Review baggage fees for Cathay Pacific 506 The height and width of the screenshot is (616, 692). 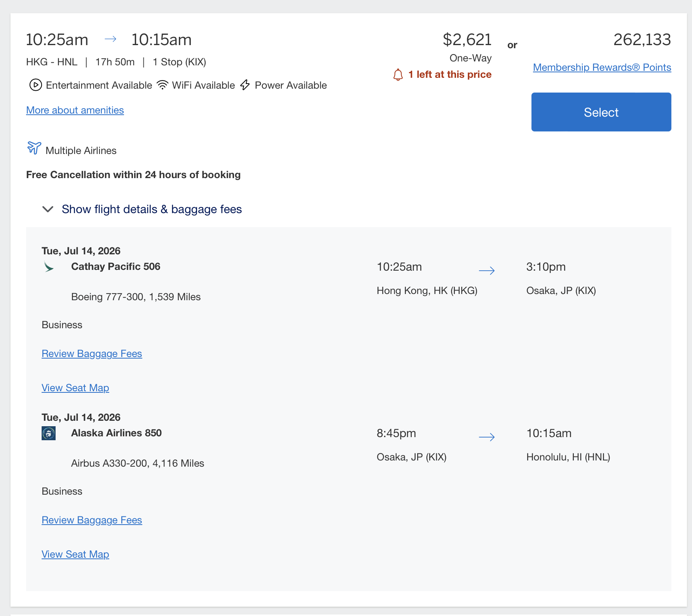click(92, 354)
